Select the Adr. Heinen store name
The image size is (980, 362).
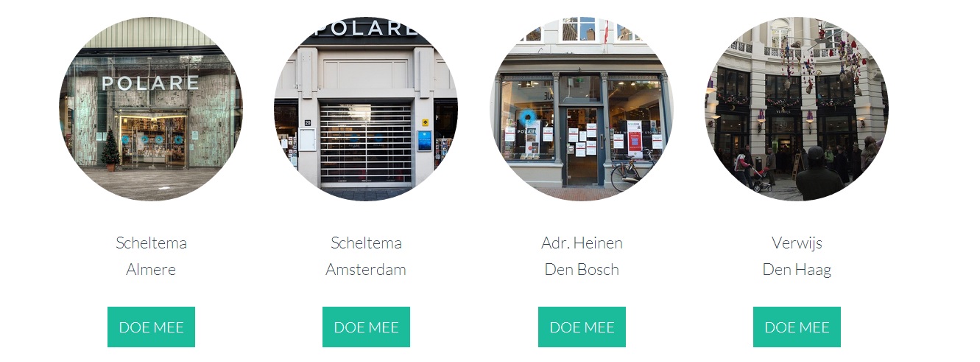pos(582,243)
